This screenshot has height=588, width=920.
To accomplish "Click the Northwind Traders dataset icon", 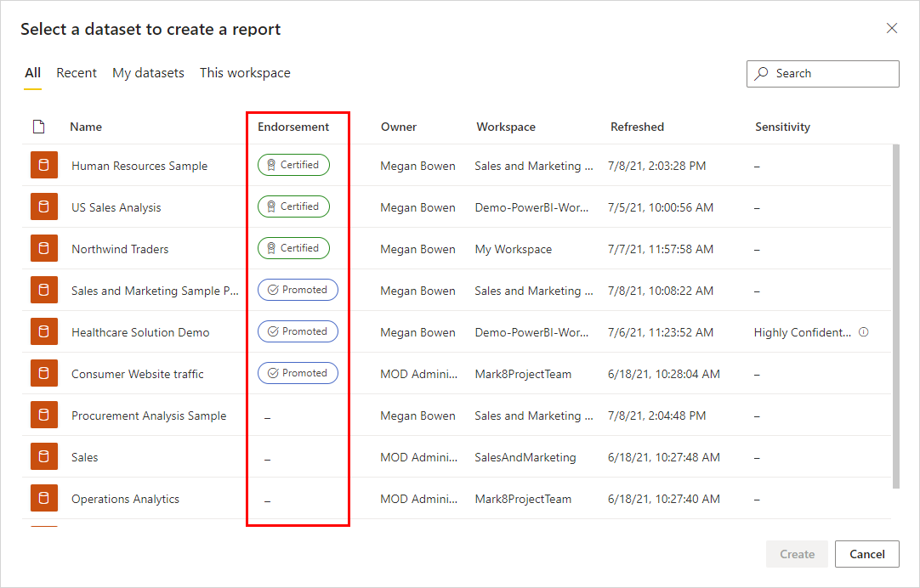I will click(x=43, y=248).
